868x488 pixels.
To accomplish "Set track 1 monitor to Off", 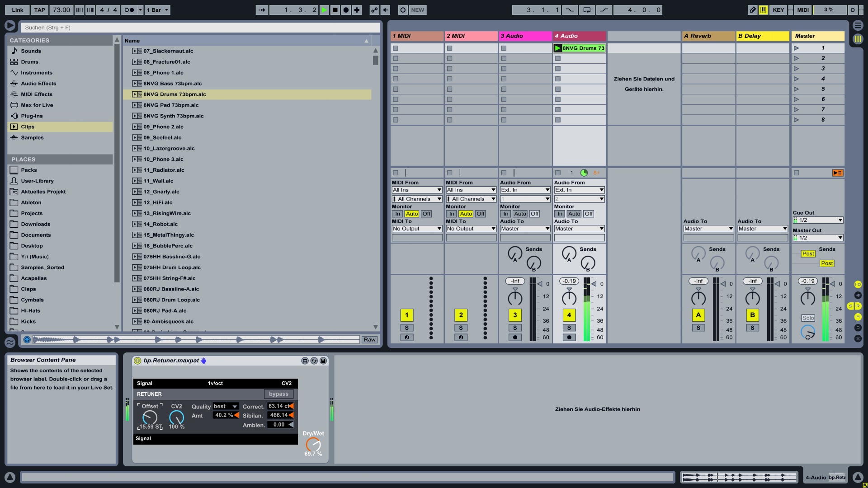I will pos(426,214).
